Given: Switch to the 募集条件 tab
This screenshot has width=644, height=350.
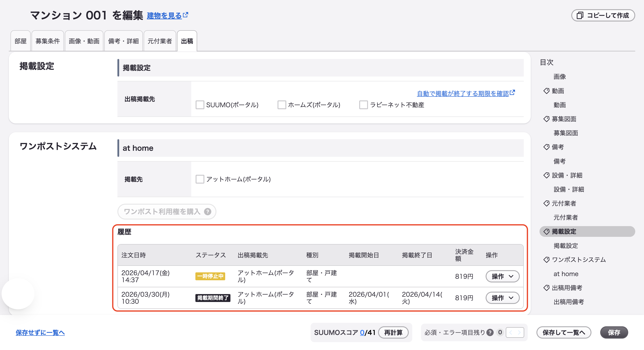Looking at the screenshot, I should (x=48, y=41).
